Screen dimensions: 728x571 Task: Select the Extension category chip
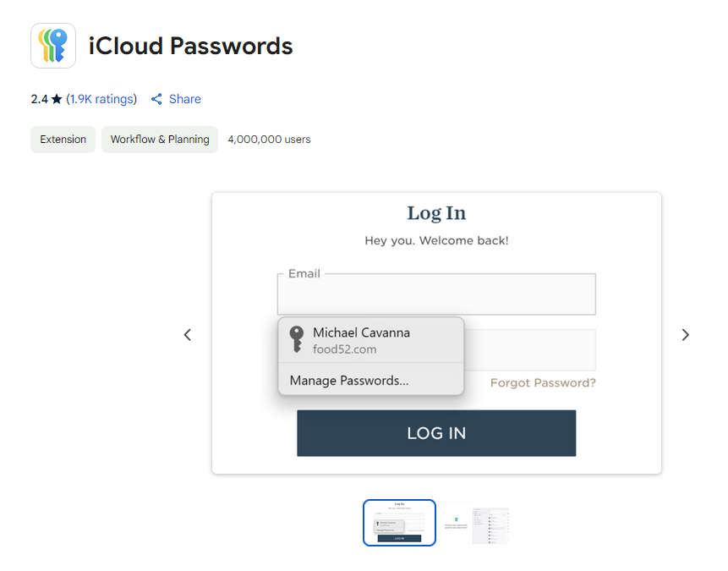pyautogui.click(x=63, y=140)
